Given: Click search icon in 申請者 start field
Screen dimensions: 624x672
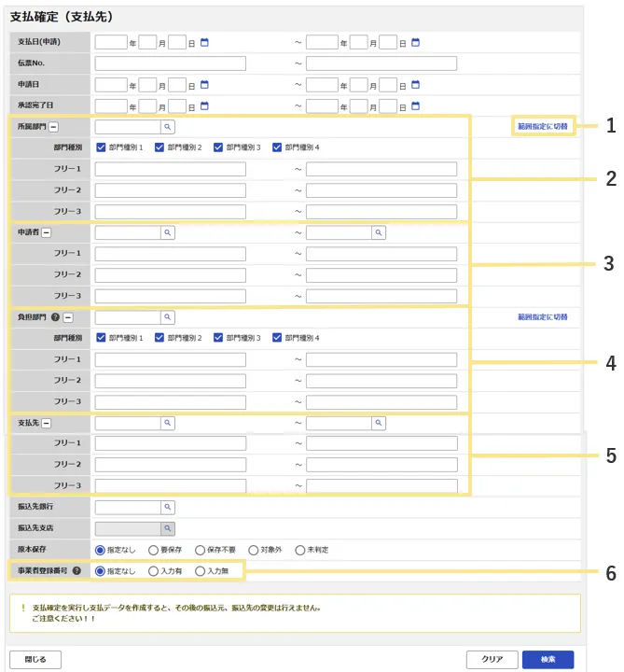Looking at the screenshot, I should (168, 232).
